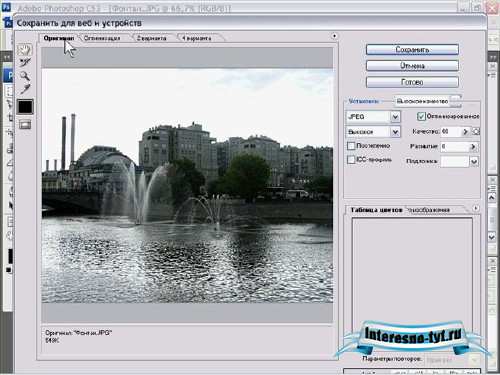
Task: Click the Отмена button
Action: (412, 66)
